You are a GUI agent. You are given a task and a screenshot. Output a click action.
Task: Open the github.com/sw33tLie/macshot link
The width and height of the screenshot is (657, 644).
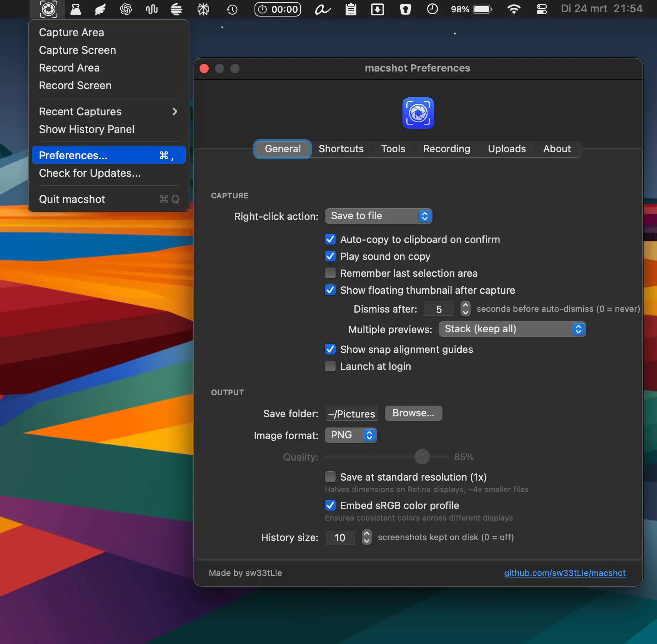[565, 573]
